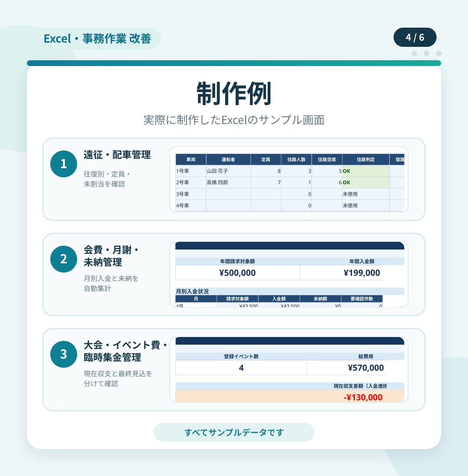468x476 pixels.
Task: Click the '入金額' column header
Action: [x=279, y=299]
